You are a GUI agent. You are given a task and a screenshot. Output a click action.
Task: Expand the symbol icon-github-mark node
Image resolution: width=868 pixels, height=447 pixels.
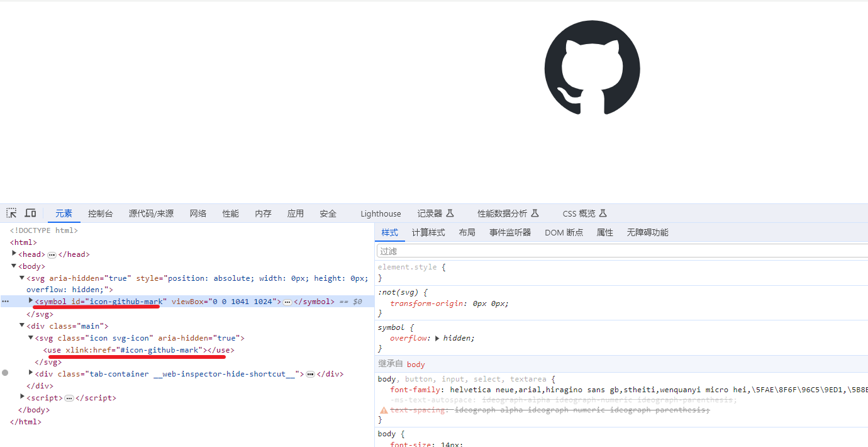point(31,301)
